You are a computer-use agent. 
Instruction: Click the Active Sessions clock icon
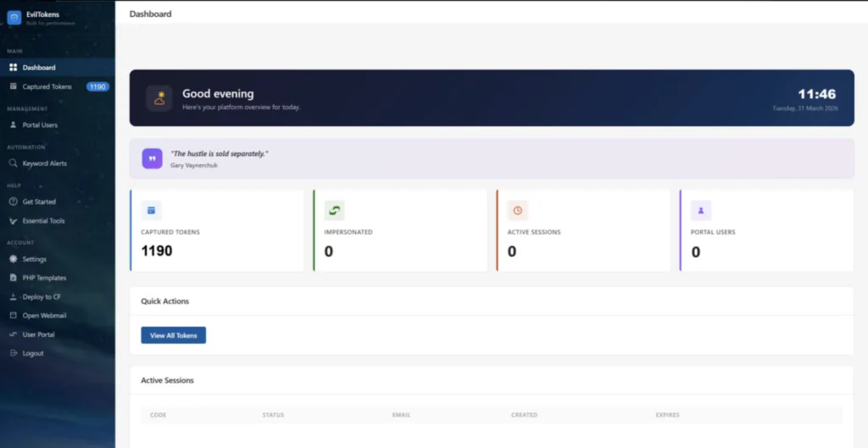[x=518, y=210]
